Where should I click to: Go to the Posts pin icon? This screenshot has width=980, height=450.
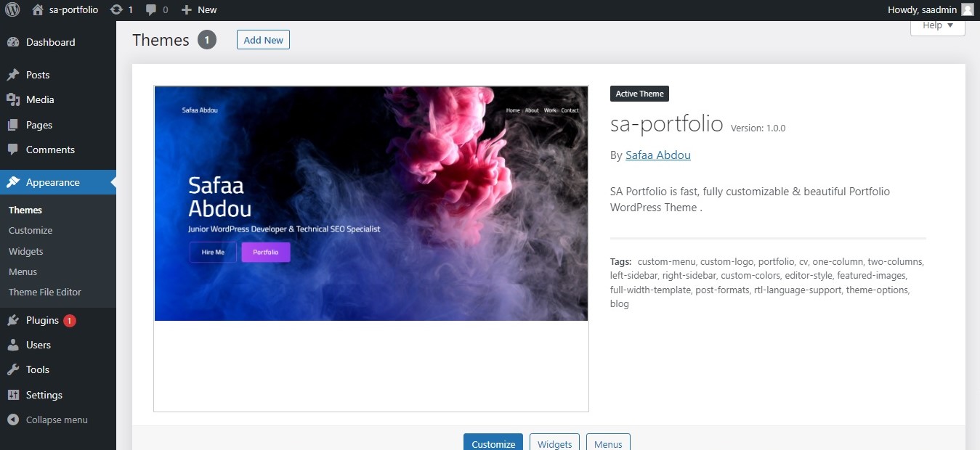pyautogui.click(x=13, y=75)
